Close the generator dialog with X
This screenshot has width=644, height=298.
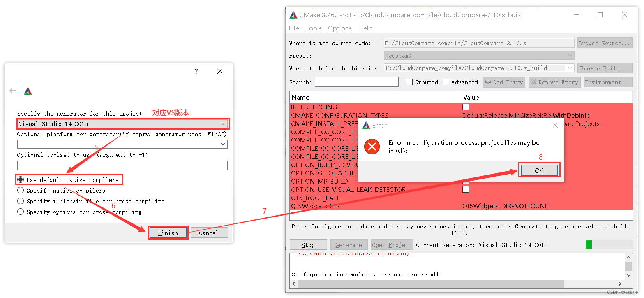click(220, 71)
